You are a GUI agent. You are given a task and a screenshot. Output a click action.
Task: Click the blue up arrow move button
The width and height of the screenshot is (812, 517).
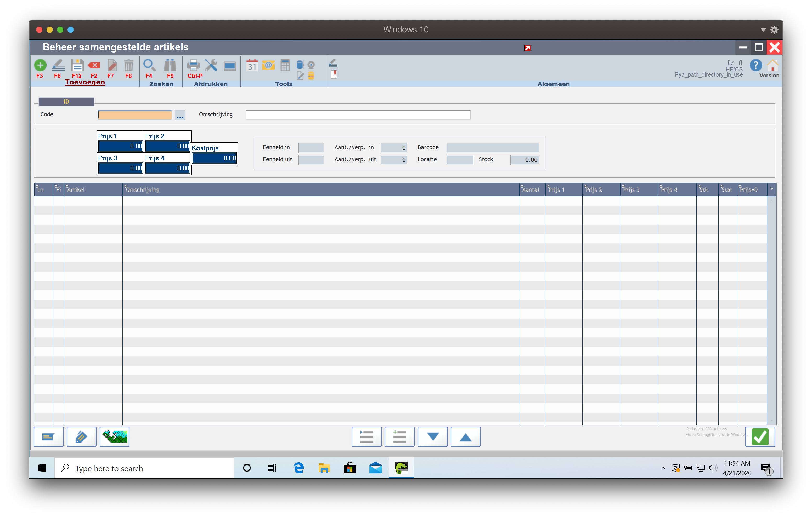(465, 437)
